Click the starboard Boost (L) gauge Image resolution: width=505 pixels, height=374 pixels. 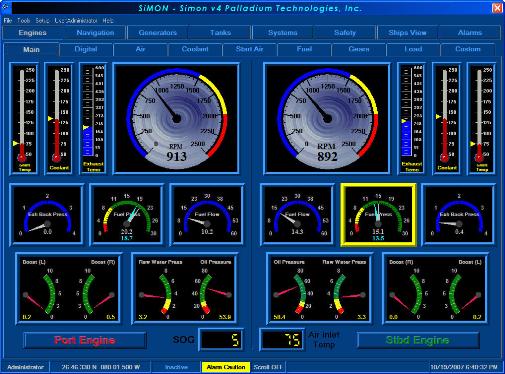[465, 289]
